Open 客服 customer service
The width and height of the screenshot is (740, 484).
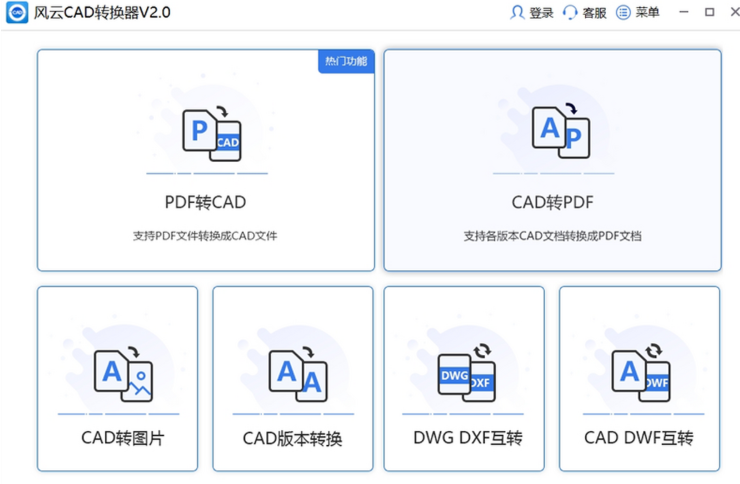(594, 13)
